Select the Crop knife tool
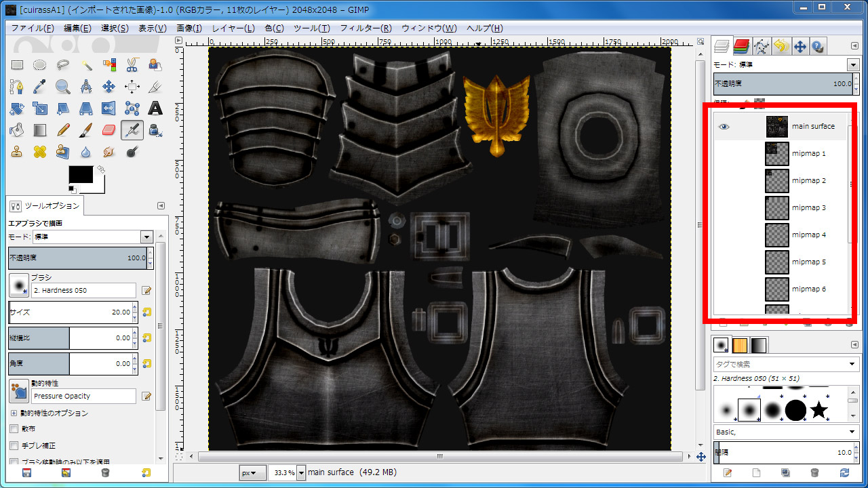868x488 pixels. tap(155, 87)
